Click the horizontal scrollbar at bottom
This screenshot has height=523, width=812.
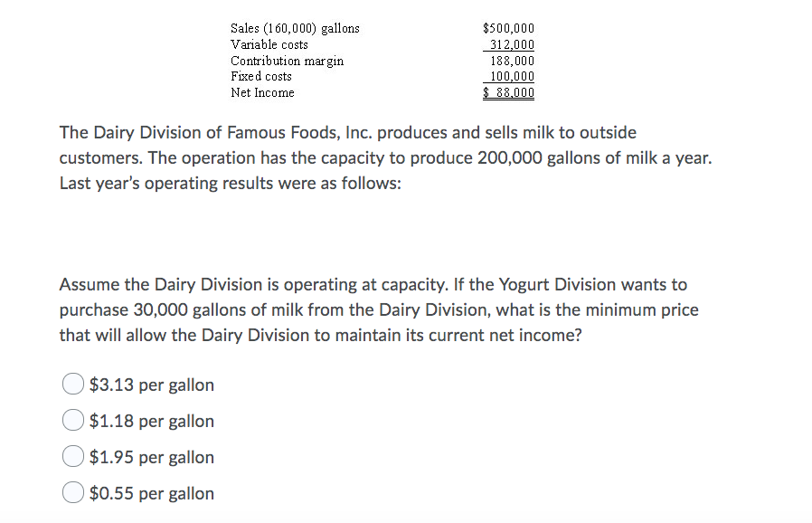click(x=406, y=519)
